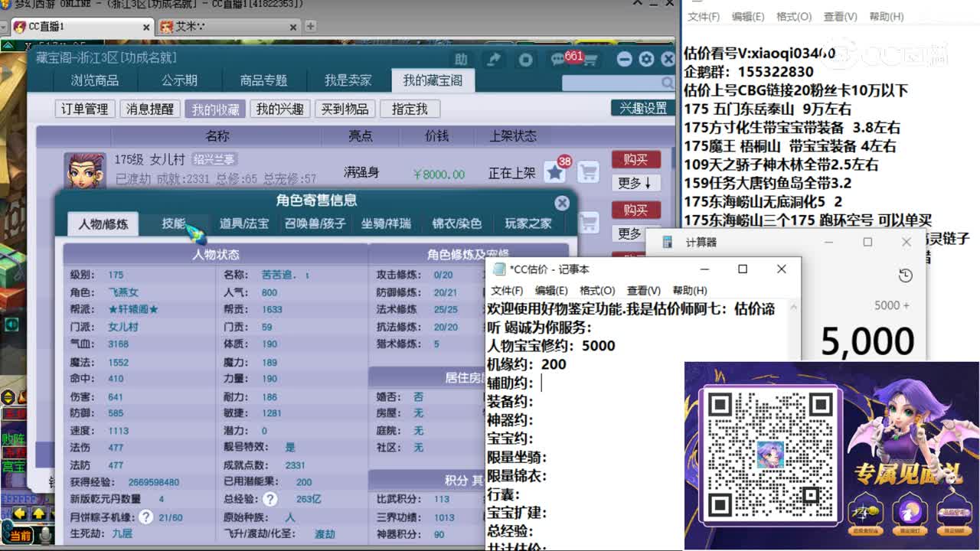The width and height of the screenshot is (980, 551).
Task: Click the shopping cart icon in first listing row
Action: point(588,172)
